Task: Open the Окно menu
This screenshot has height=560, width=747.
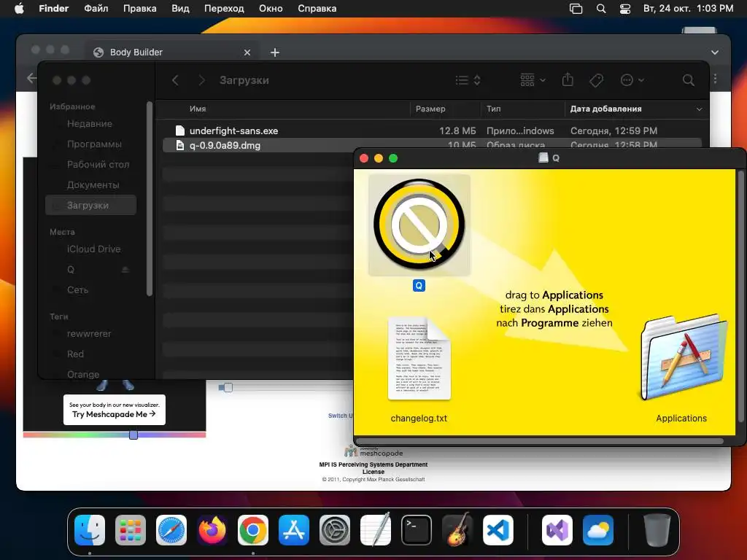Action: 271,9
